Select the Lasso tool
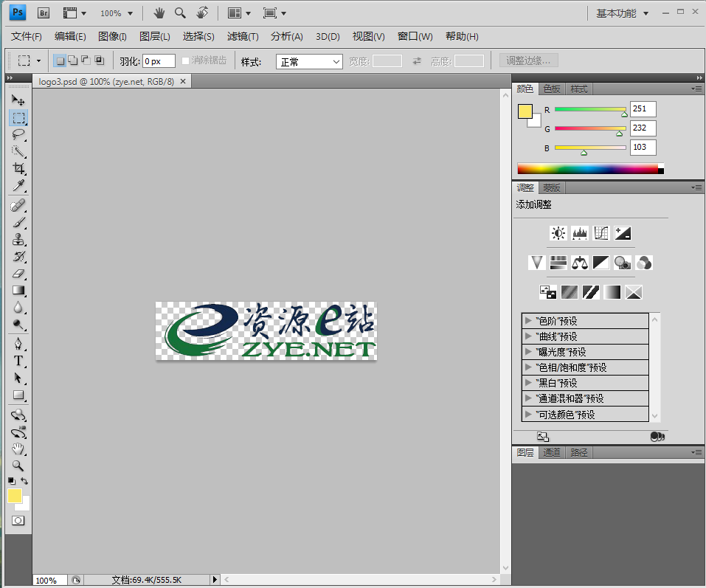706x588 pixels. pyautogui.click(x=18, y=134)
